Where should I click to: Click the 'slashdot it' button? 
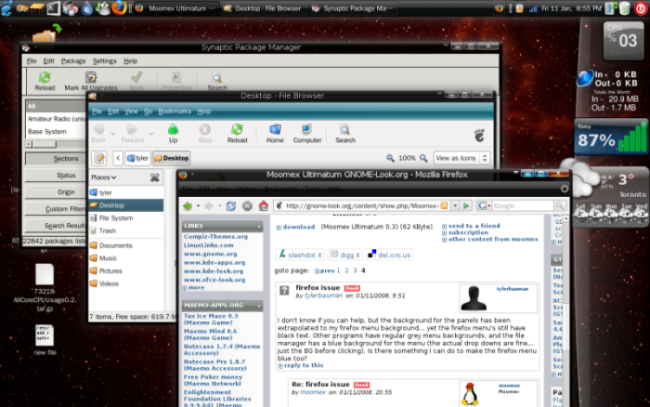301,254
